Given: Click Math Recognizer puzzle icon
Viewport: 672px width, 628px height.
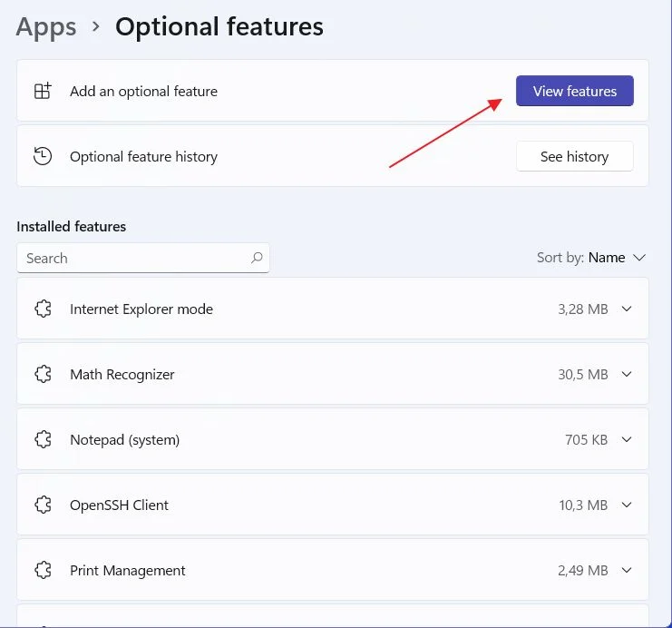Looking at the screenshot, I should [x=43, y=374].
